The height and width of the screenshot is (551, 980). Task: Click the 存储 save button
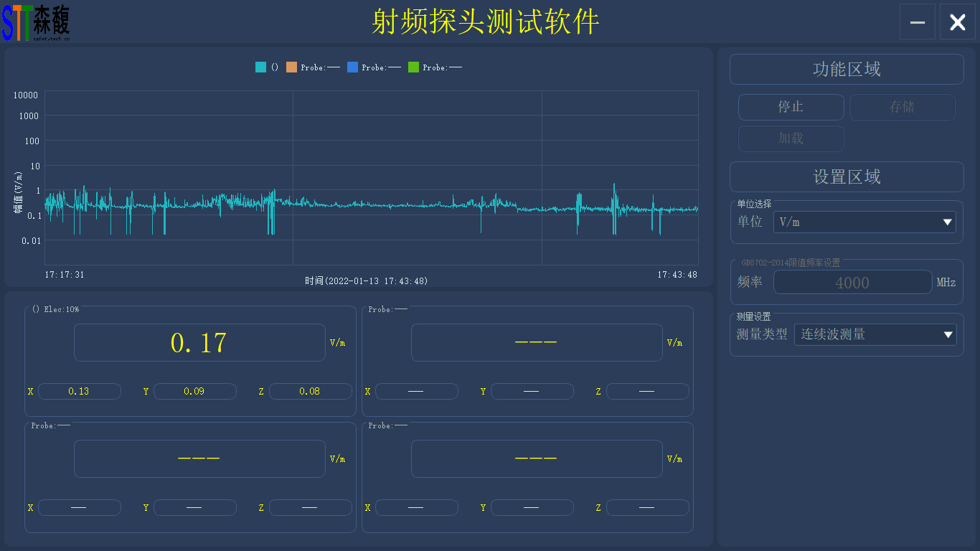(x=902, y=107)
